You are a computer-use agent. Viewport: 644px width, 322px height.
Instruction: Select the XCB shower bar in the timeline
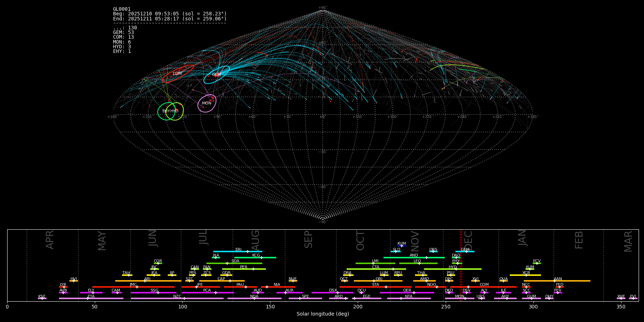(525, 275)
